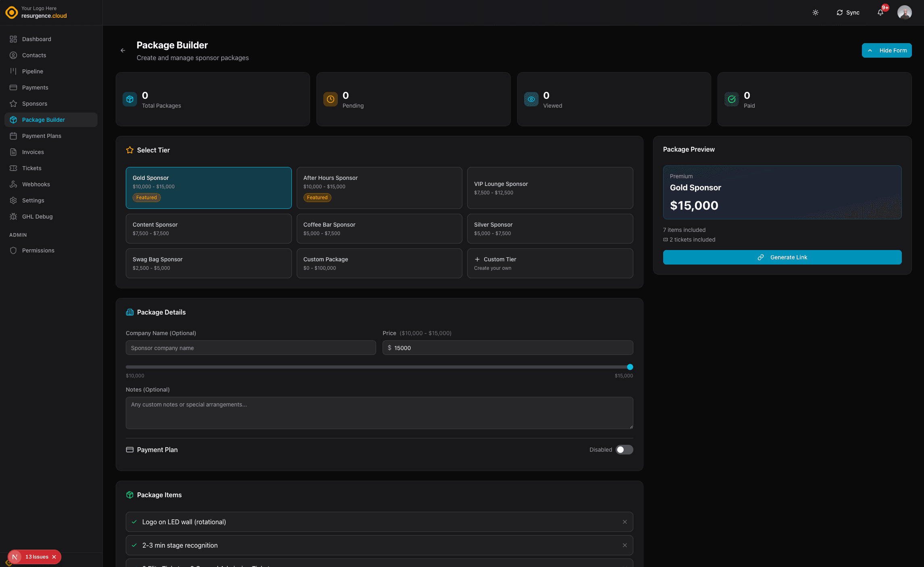Click the Generate Link button
The image size is (924, 567).
click(x=782, y=257)
